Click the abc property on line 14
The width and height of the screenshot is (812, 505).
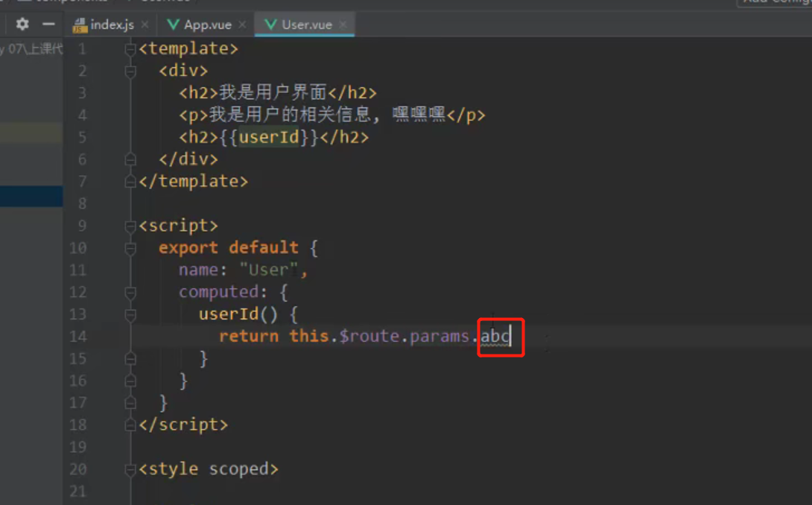[495, 337]
